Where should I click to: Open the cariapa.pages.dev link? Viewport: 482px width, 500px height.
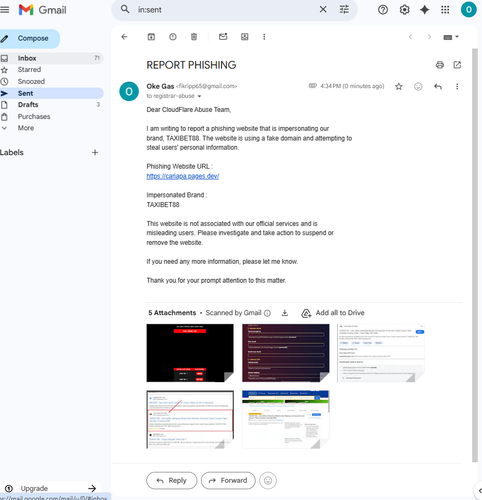pyautogui.click(x=183, y=176)
